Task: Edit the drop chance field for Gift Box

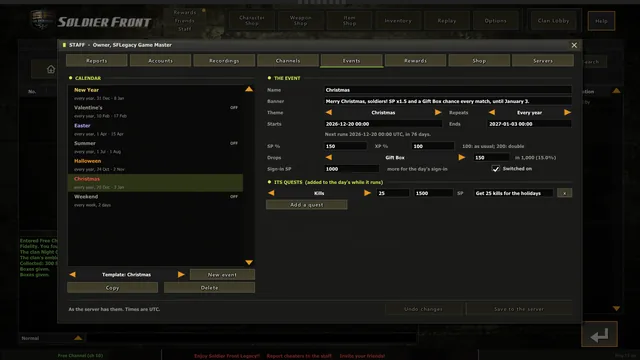Action: [491, 157]
